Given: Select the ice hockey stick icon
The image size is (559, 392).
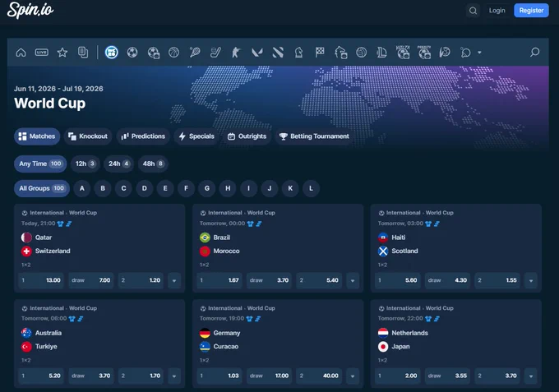Looking at the screenshot, I should point(215,53).
